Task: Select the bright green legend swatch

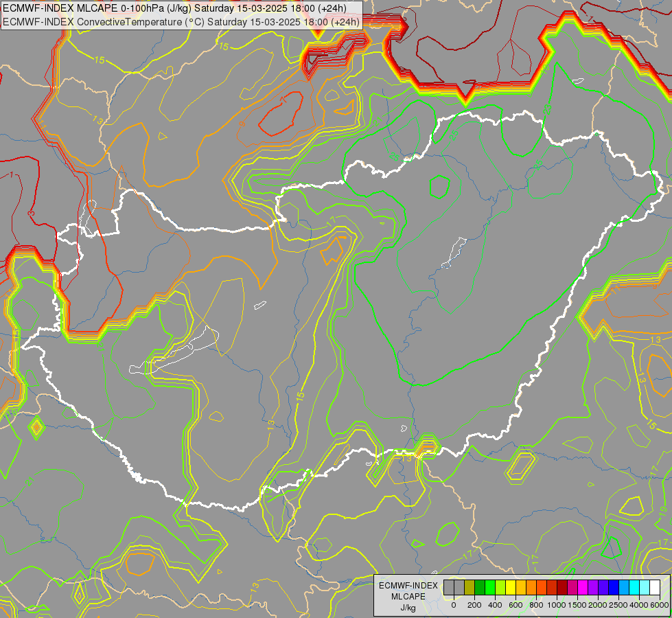Action: (x=490, y=587)
